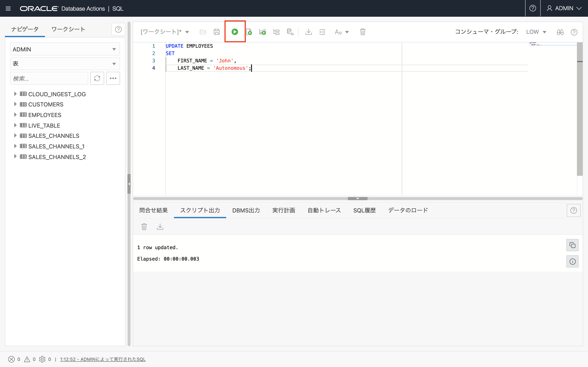
Task: Collapse the output pane via splitter arrow
Action: [x=357, y=199]
